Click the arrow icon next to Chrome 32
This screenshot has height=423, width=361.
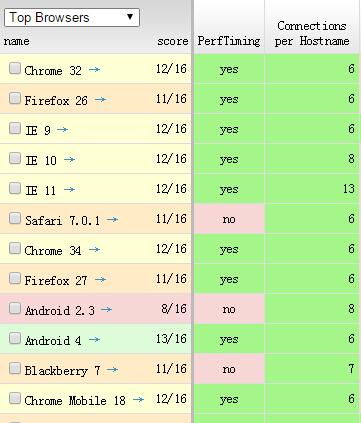point(95,69)
